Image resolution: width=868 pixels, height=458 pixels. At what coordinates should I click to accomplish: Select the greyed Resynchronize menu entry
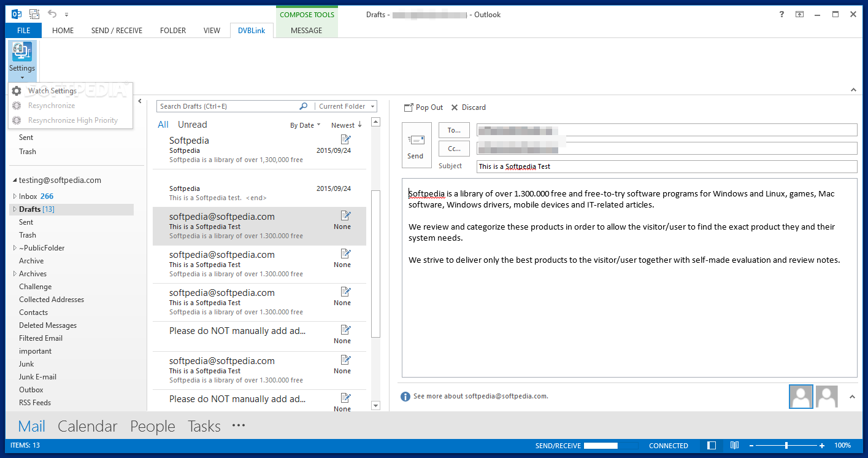(52, 106)
